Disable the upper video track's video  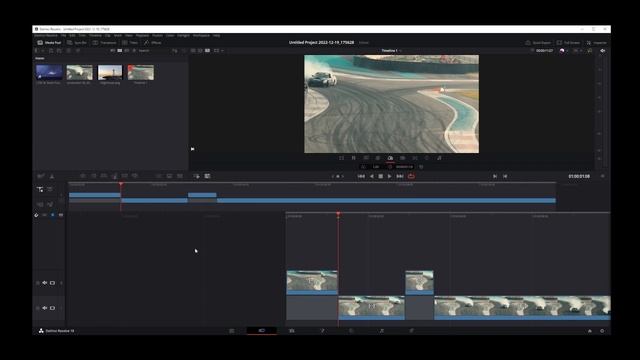(52, 283)
